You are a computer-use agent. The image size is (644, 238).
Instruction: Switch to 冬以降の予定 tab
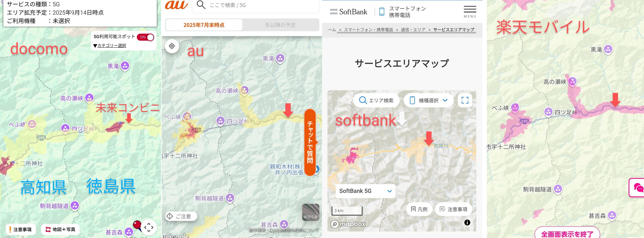pos(280,25)
